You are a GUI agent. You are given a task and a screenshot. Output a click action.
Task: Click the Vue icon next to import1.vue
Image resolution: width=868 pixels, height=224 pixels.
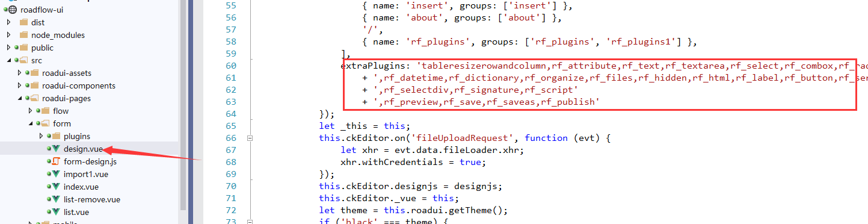[56, 174]
